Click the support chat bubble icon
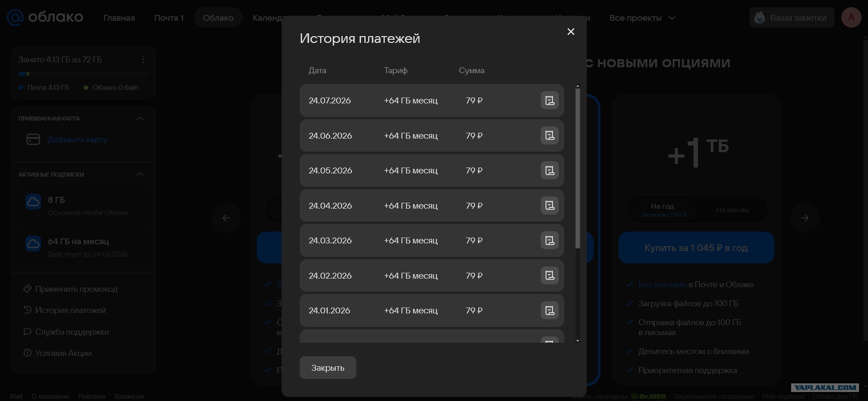 click(28, 331)
